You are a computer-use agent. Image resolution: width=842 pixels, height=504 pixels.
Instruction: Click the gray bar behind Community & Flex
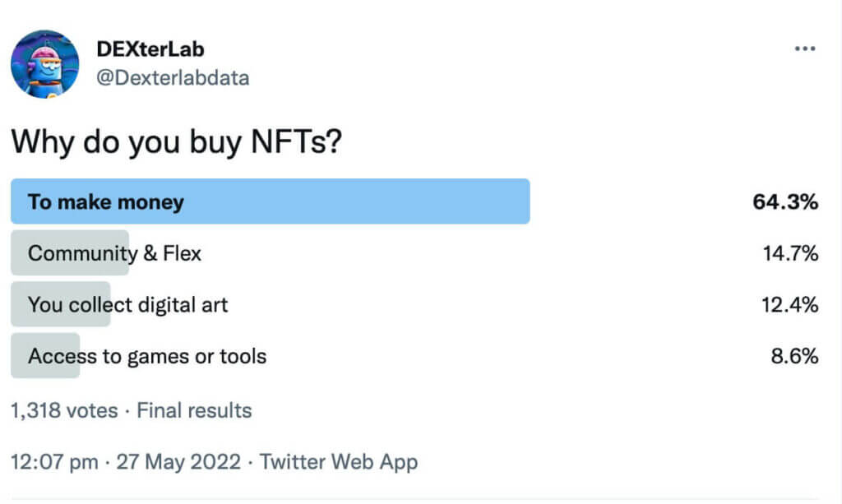(70, 252)
